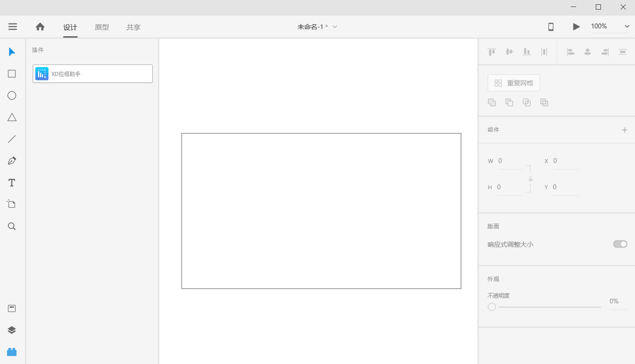
Task: Toggle 响应式调整大小 switch
Action: coord(620,244)
